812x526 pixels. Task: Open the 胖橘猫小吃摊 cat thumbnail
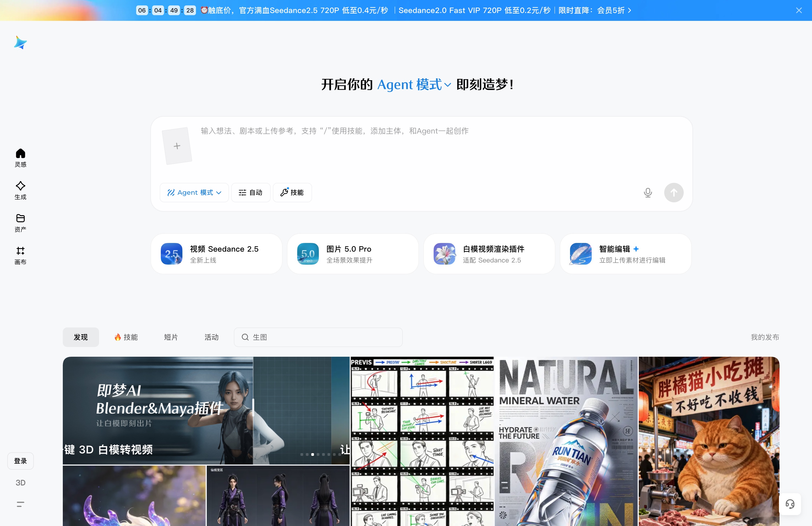coord(709,441)
